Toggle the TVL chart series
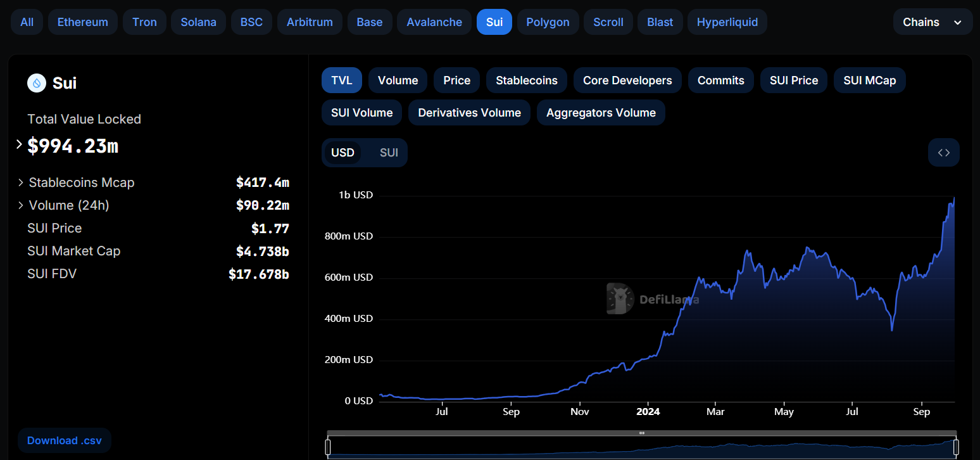The width and height of the screenshot is (980, 460). [x=342, y=80]
